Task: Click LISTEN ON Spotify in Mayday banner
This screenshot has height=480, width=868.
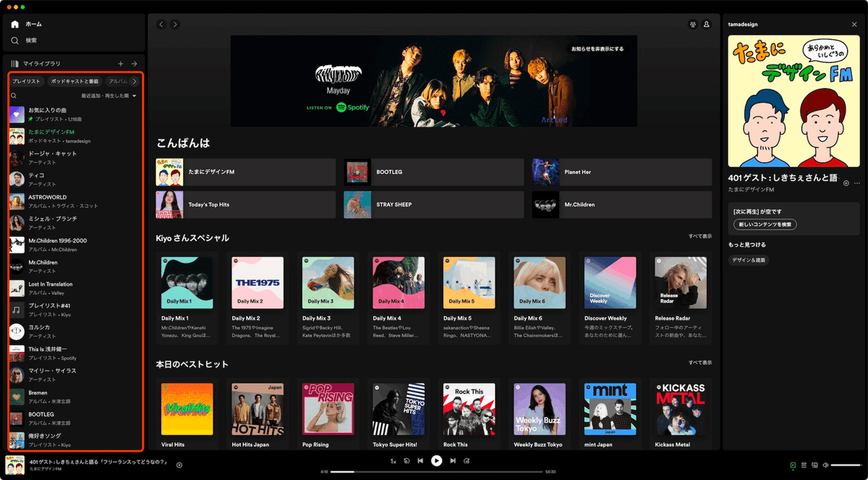Action: [338, 107]
